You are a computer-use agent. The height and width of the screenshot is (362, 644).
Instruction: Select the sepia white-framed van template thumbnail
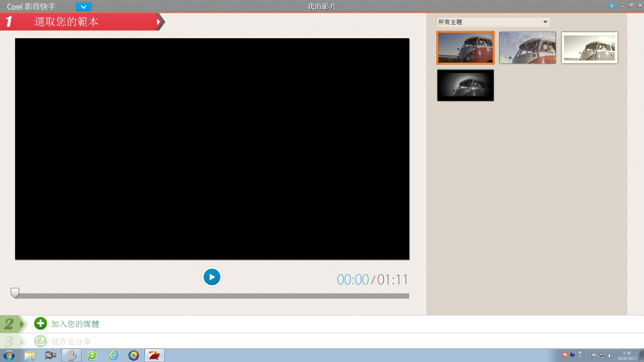589,48
